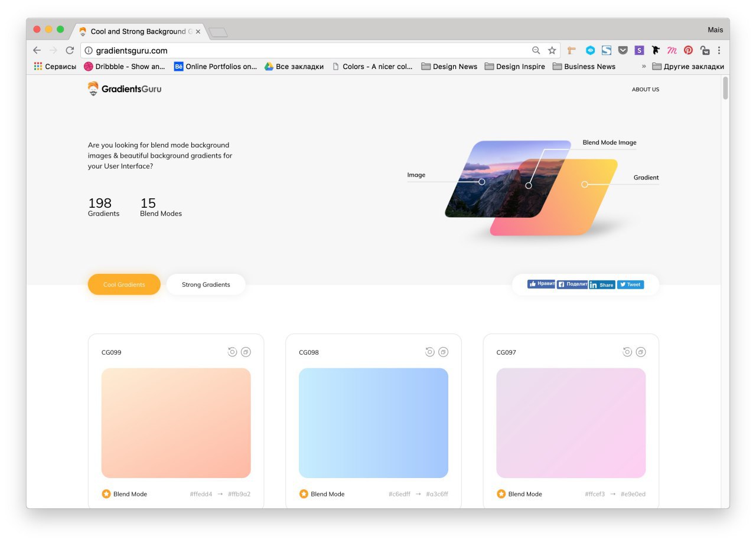Select the CG097 pink gradient swatch

[571, 423]
